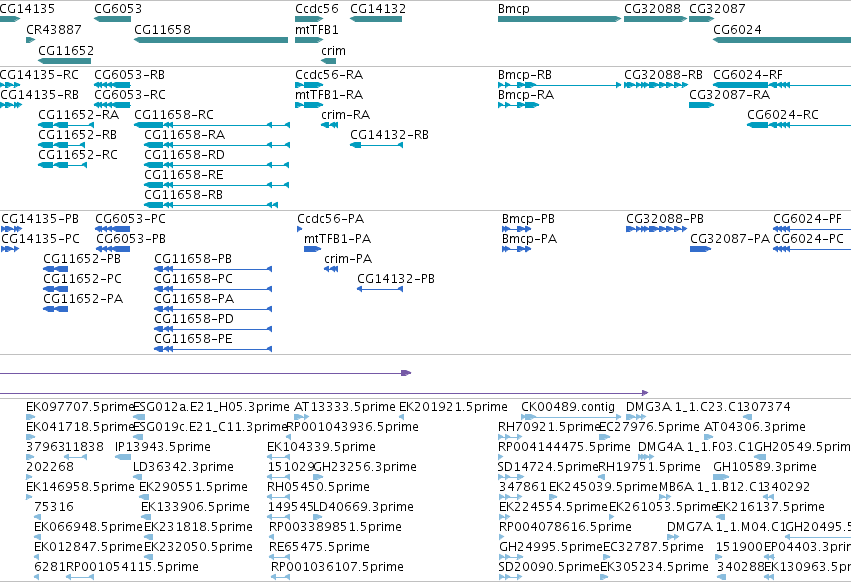Click the GH10589.3prime label
Screen dimensions: 851x582
[765, 467]
